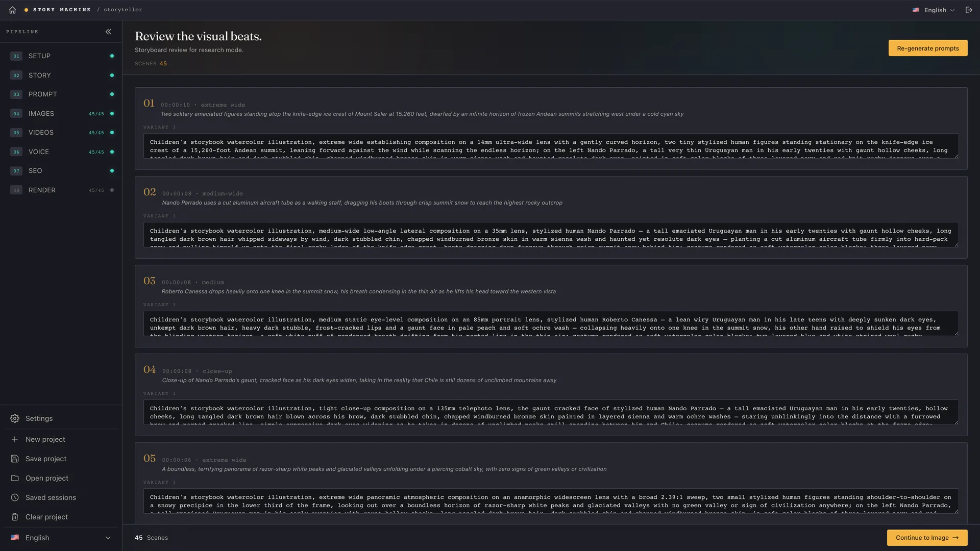980x551 pixels.
Task: Click the Clear project trash icon
Action: (x=15, y=517)
